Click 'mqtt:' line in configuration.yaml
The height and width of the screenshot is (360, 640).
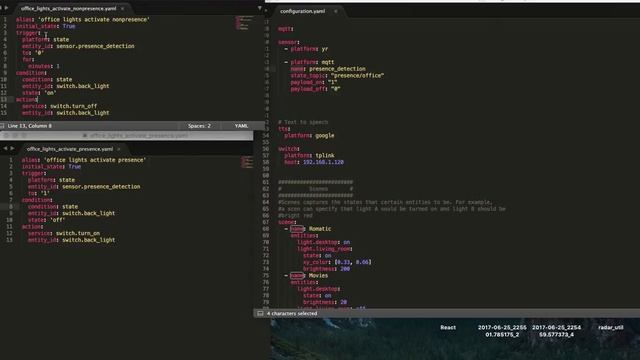(286, 29)
